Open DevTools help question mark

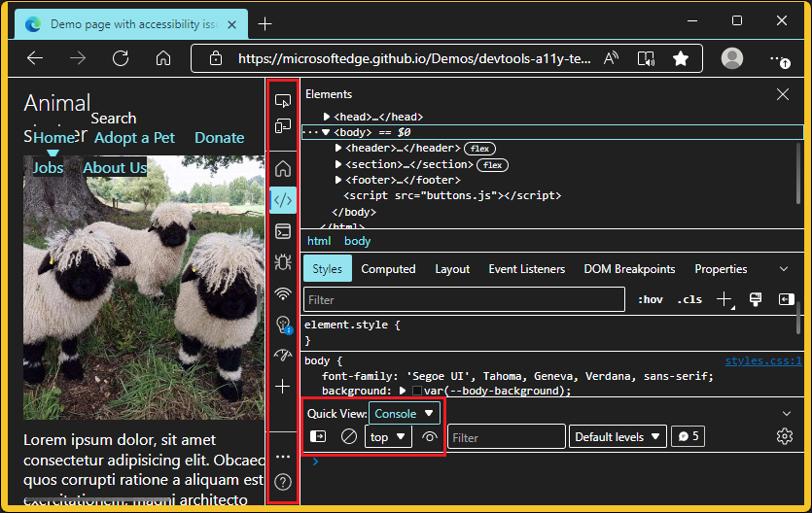tap(283, 482)
